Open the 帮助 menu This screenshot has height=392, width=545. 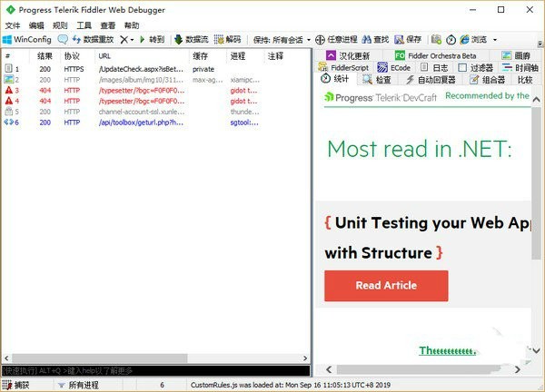132,25
